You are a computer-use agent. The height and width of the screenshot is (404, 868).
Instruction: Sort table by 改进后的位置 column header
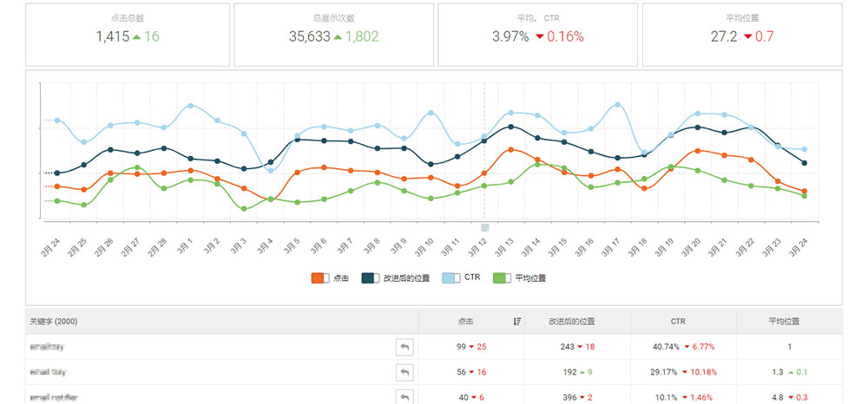coord(576,321)
